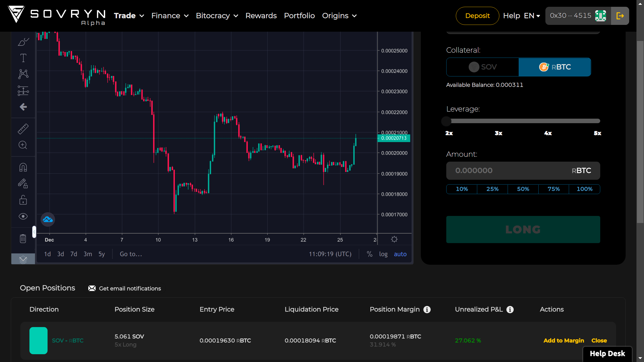
Task: Click the wallet address 0x30...4515
Action: (x=570, y=16)
